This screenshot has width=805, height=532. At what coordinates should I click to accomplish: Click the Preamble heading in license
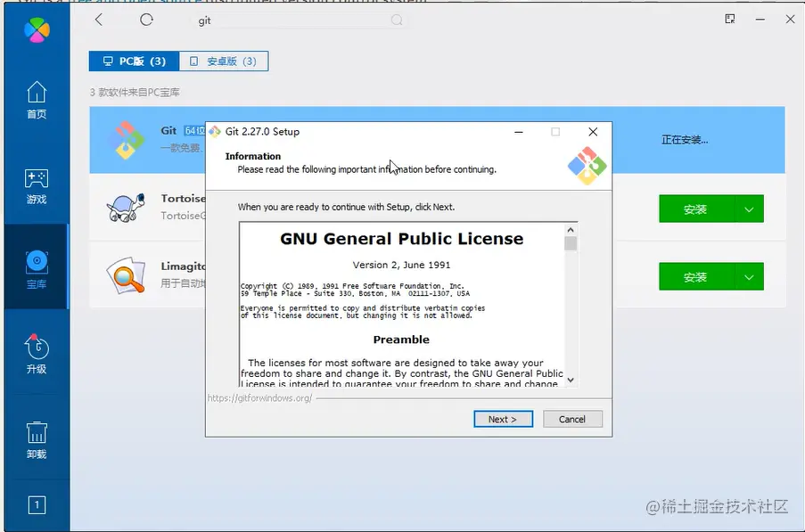coord(401,340)
